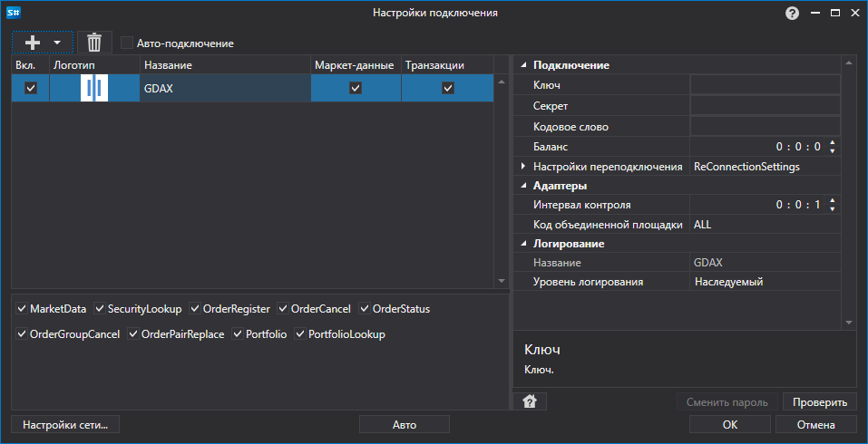This screenshot has width=868, height=444.
Task: Increase Интервал контроля with up arrow
Action: tap(832, 201)
